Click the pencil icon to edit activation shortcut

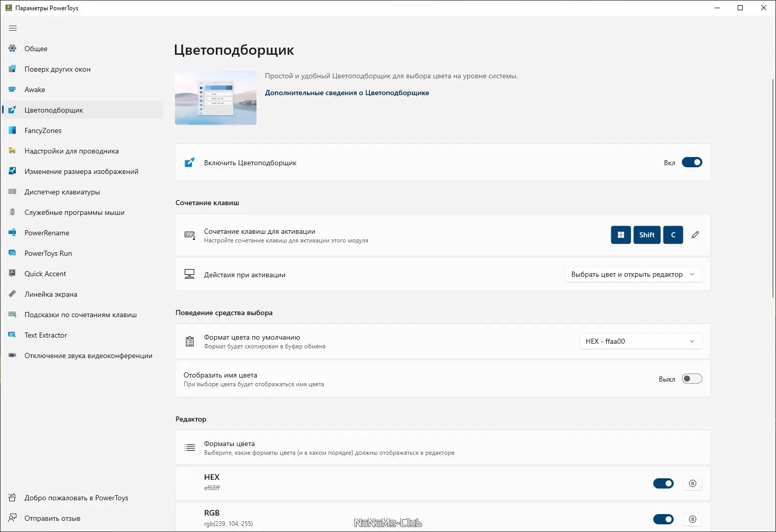tap(695, 235)
